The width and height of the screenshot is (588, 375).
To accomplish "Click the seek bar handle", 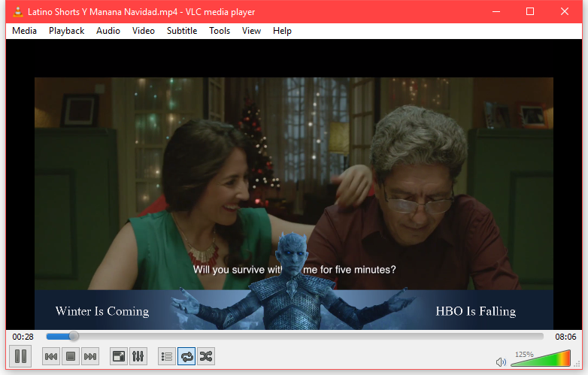I will click(x=74, y=337).
